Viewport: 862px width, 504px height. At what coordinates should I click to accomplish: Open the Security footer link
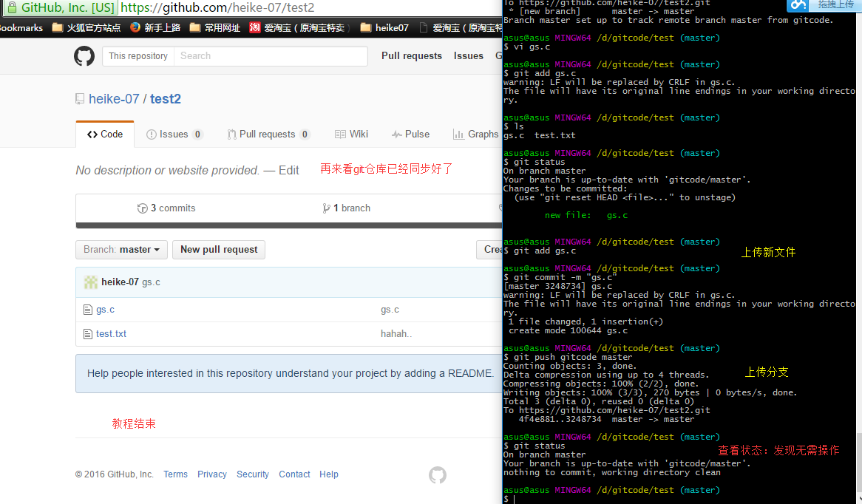click(x=253, y=474)
